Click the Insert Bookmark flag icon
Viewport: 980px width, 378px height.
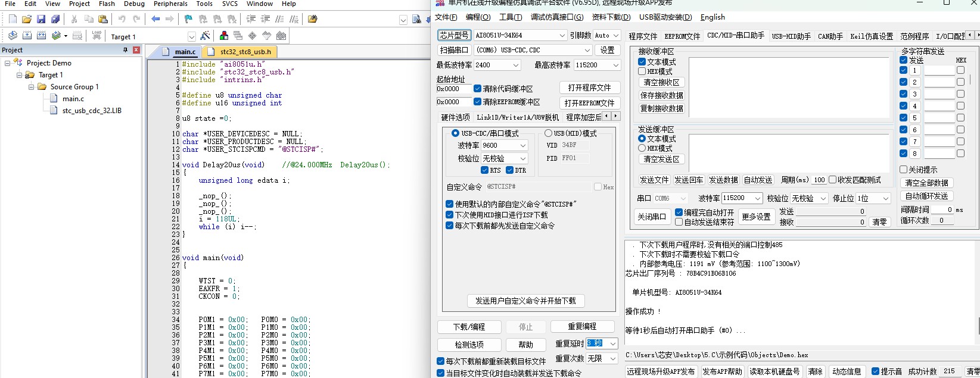pyautogui.click(x=188, y=19)
